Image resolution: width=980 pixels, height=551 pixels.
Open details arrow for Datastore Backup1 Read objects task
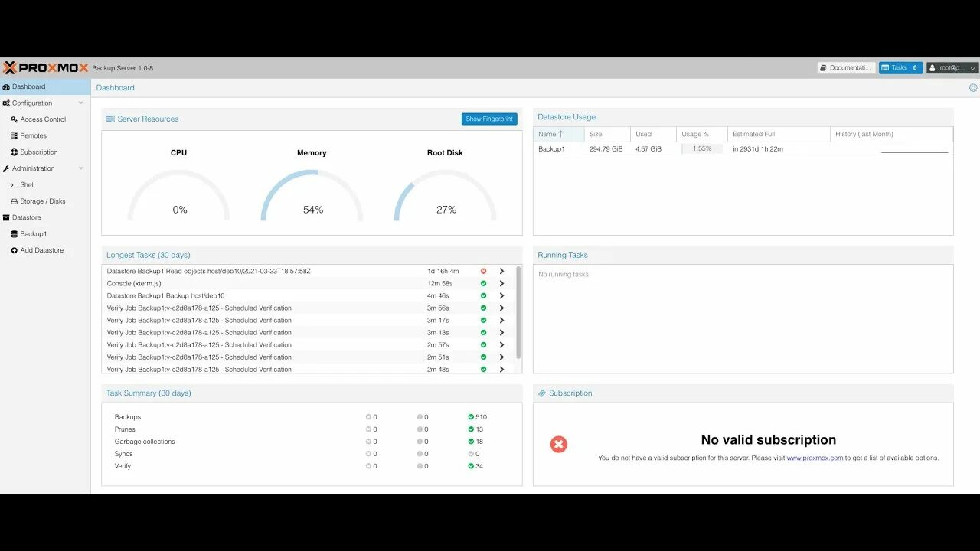tap(501, 271)
